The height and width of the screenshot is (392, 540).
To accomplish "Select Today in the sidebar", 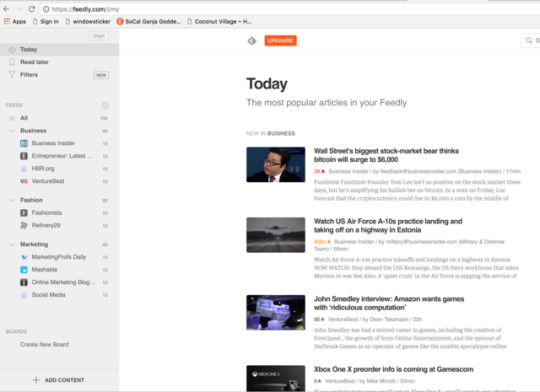I will click(x=59, y=49).
